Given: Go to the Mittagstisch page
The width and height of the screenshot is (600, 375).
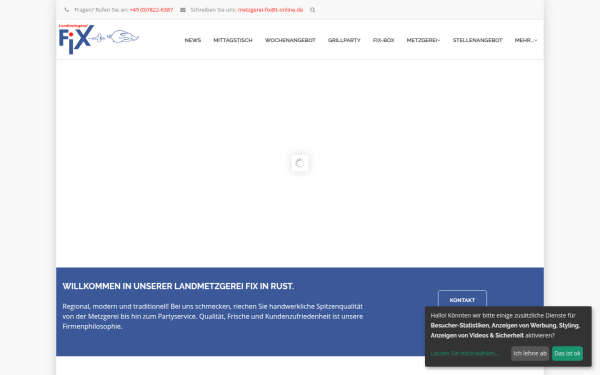Looking at the screenshot, I should pos(233,40).
